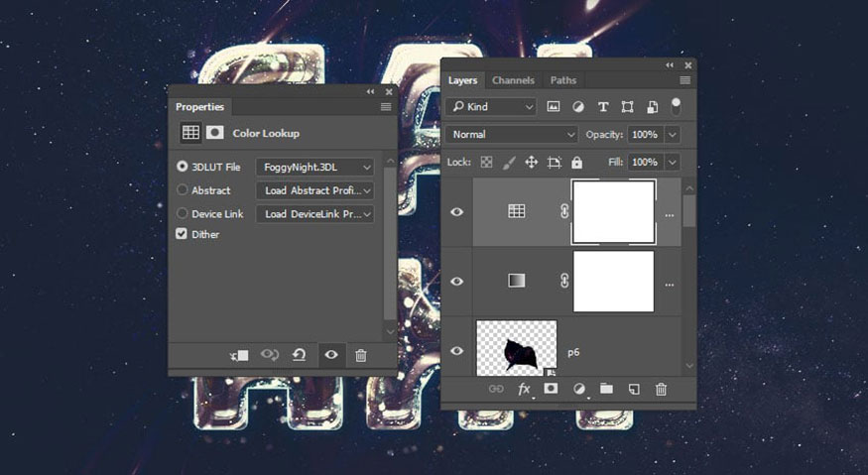Viewport: 868px width, 475px height.
Task: Click the link icon on gradient layer
Action: click(x=564, y=281)
